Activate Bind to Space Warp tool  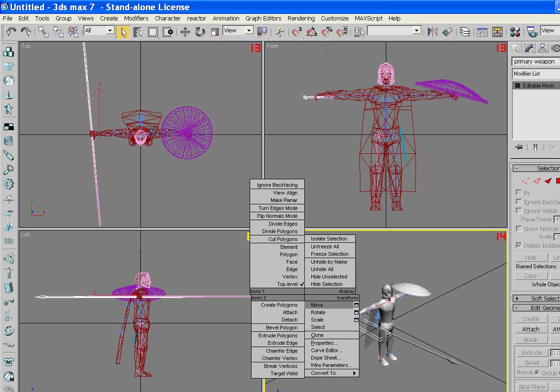pyautogui.click(x=73, y=32)
